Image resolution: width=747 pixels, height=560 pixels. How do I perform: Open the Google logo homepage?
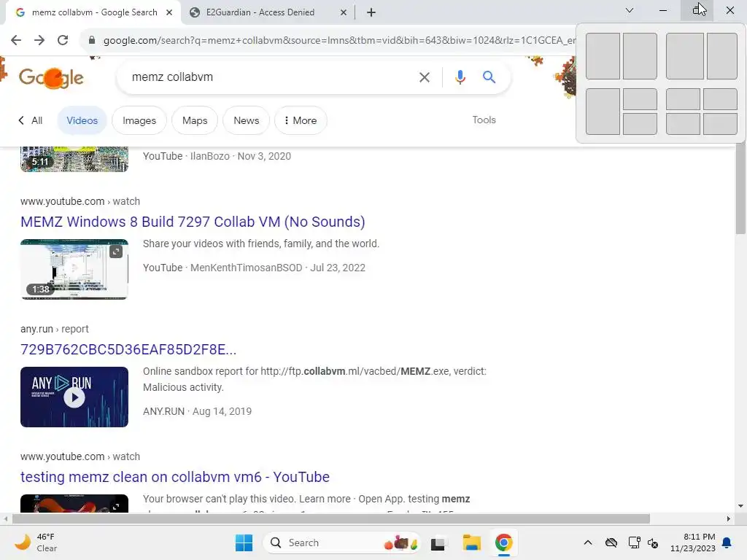tap(51, 77)
